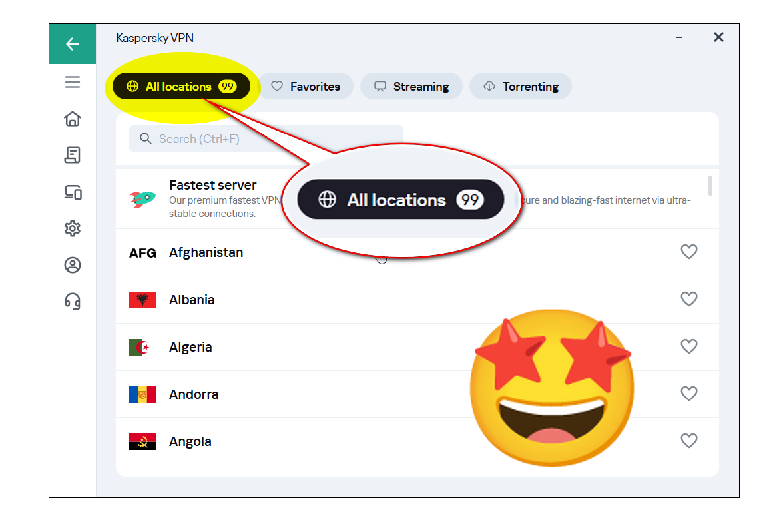The image size is (779, 532).
Task: Open support headset icon in sidebar
Action: coord(73,301)
